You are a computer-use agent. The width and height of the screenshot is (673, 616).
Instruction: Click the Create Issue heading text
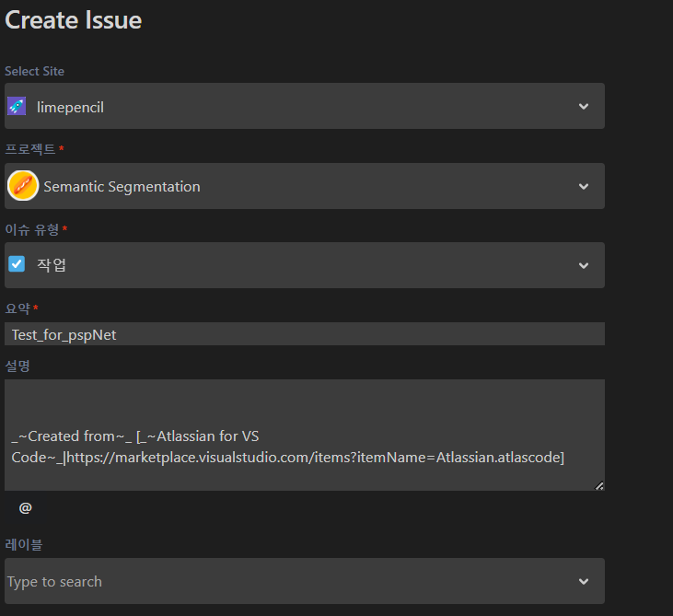(74, 20)
